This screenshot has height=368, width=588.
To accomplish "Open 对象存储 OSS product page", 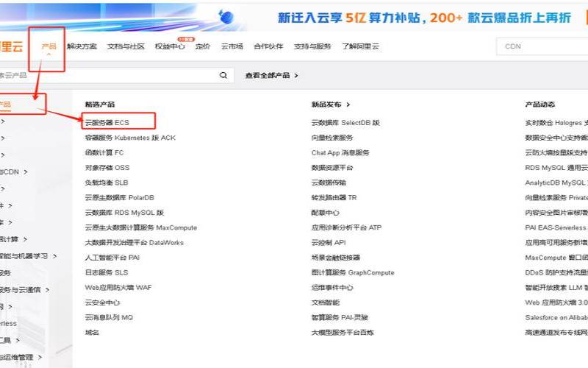I will [107, 168].
